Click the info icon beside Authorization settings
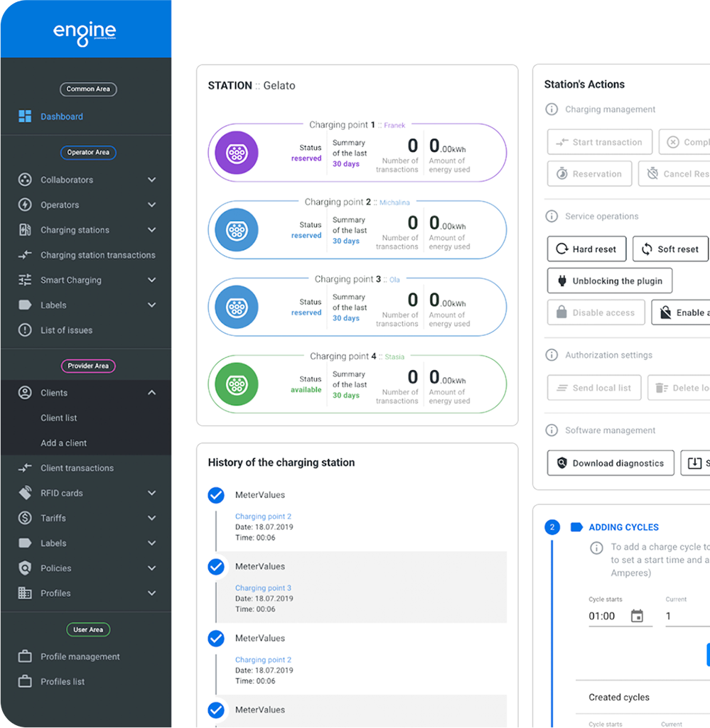The width and height of the screenshot is (710, 728). click(551, 355)
